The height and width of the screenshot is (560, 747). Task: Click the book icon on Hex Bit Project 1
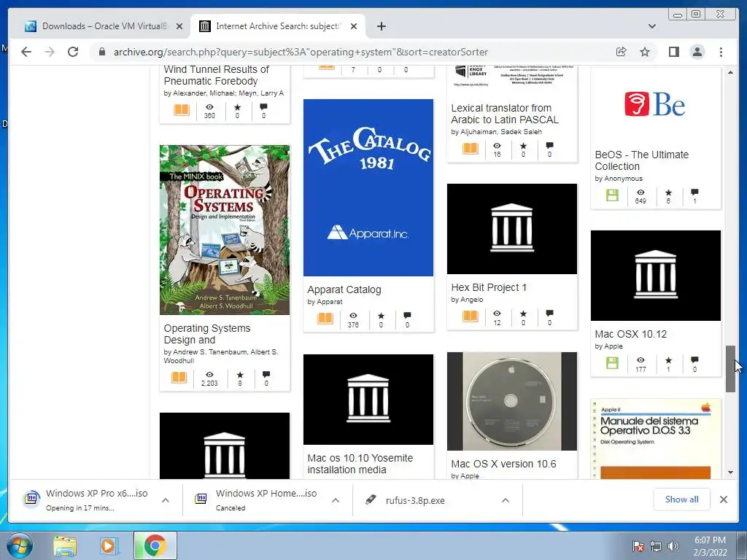coord(471,316)
